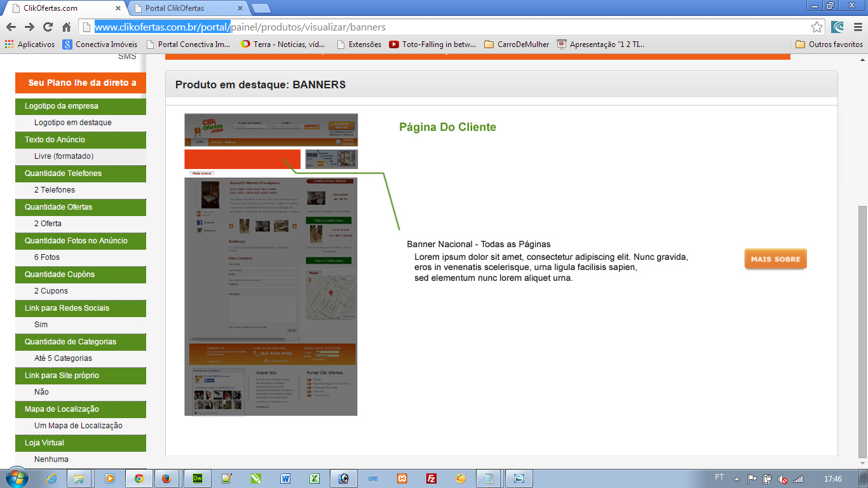Open the Toto-Falling in betw... bookmark
Screen dimensions: 868x488
pos(433,44)
